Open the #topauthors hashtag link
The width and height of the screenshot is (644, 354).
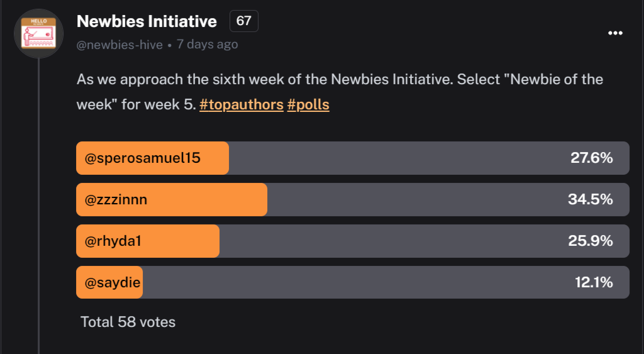pyautogui.click(x=241, y=104)
